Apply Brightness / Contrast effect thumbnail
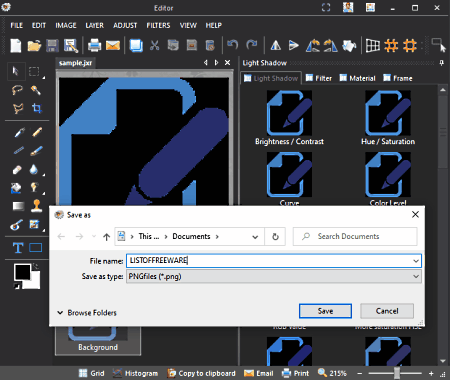This screenshot has height=380, width=450. 289,113
